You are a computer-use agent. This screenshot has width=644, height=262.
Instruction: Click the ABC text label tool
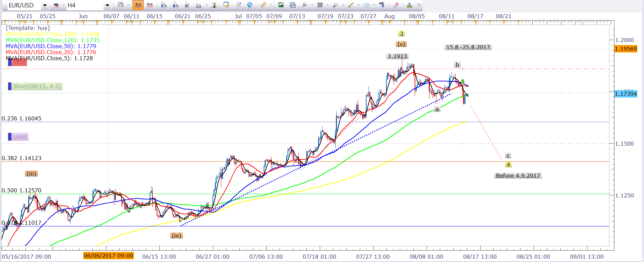(382, 5)
